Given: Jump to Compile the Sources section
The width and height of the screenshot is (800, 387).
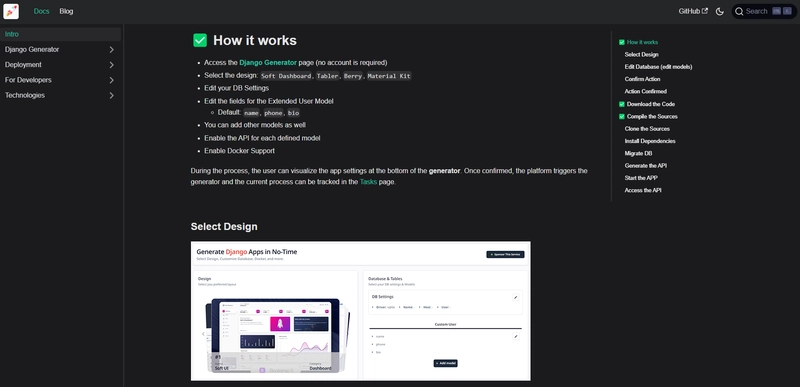Looking at the screenshot, I should point(652,116).
